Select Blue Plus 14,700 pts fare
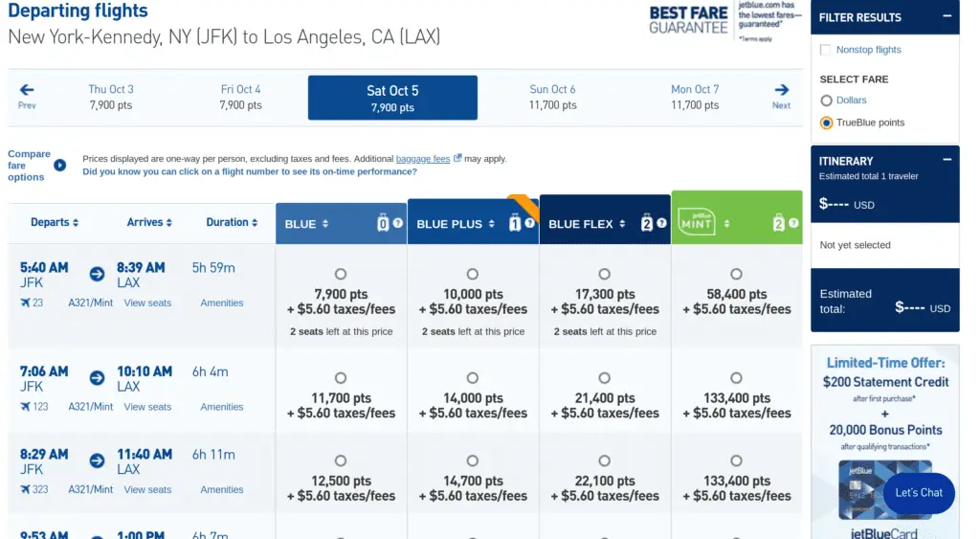This screenshot has height=539, width=980. pyautogui.click(x=473, y=460)
